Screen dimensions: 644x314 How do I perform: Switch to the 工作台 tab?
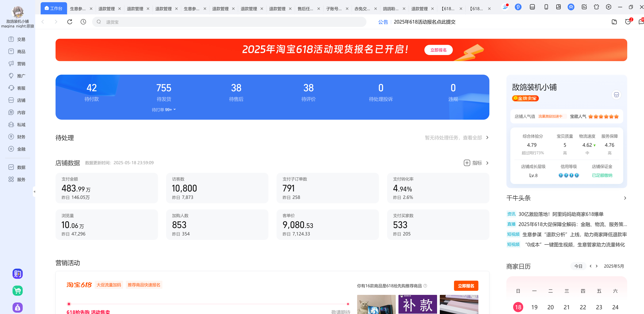[54, 8]
